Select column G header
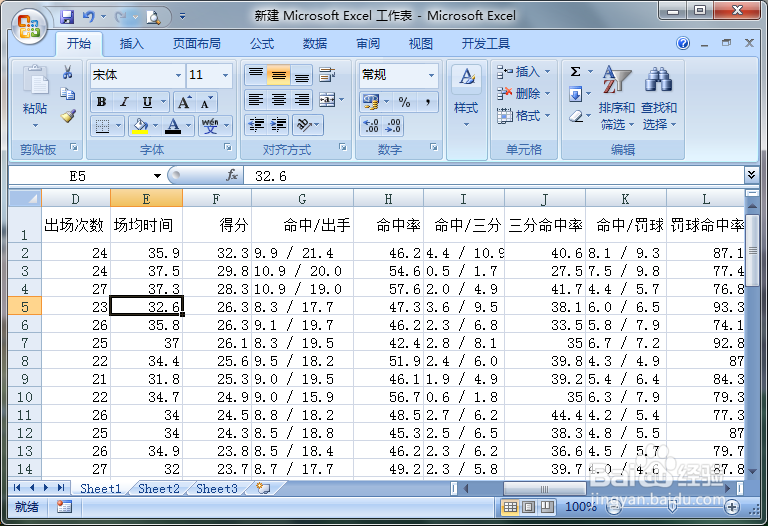 (x=302, y=199)
